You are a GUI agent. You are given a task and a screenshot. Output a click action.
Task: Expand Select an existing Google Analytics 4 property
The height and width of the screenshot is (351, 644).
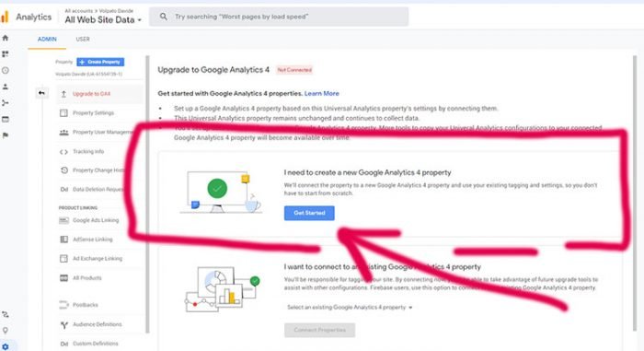tap(350, 307)
